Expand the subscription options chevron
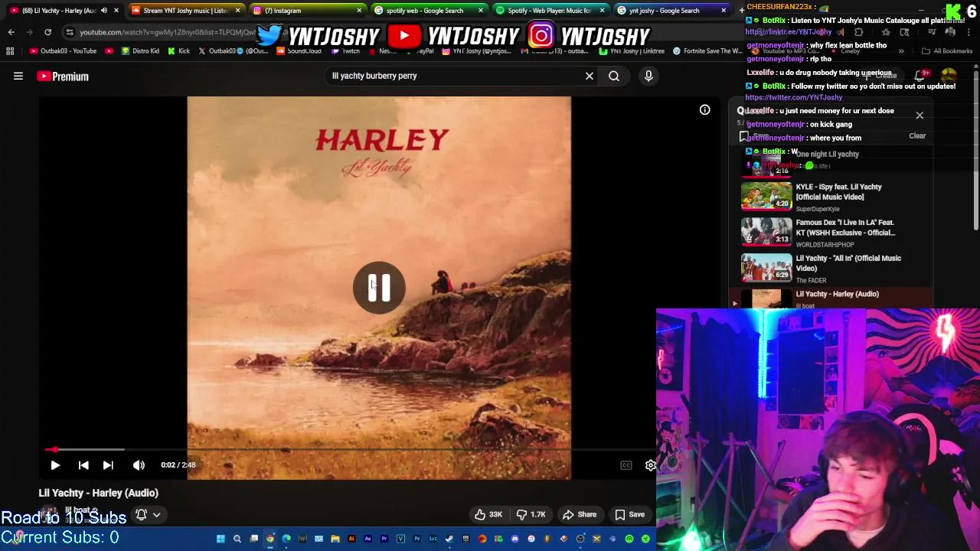 pos(156,515)
